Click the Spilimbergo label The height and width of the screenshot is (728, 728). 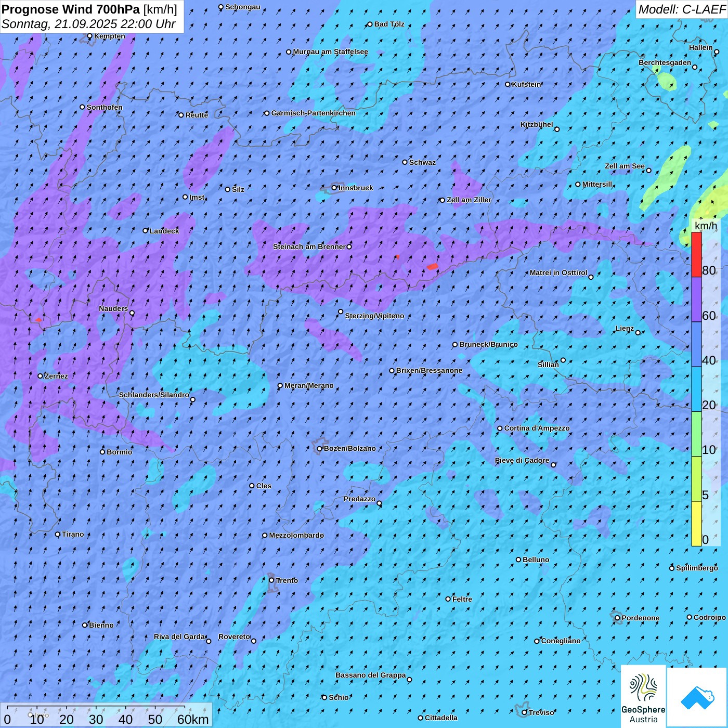697,568
